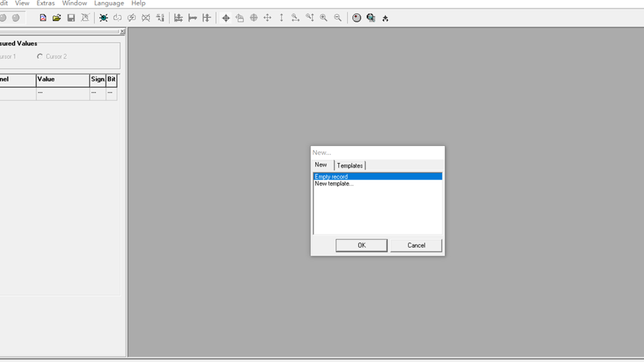This screenshot has width=644, height=362.
Task: Click the open folder toolbar icon
Action: pyautogui.click(x=57, y=18)
